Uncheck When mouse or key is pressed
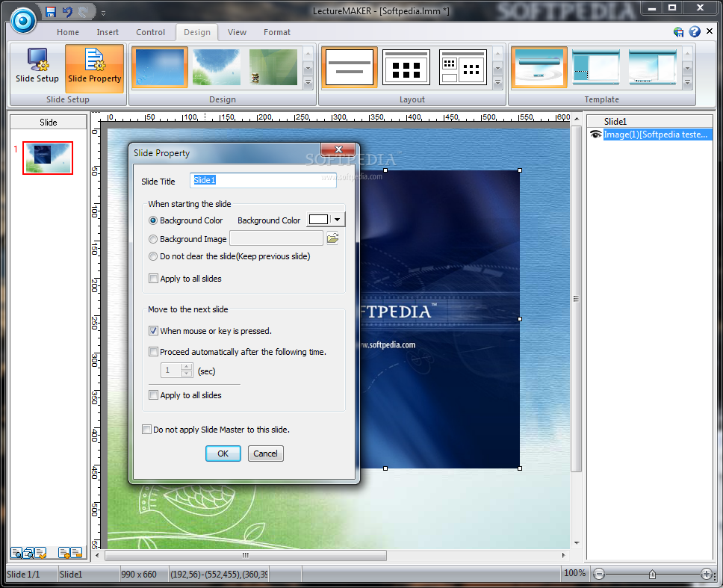 pos(154,331)
